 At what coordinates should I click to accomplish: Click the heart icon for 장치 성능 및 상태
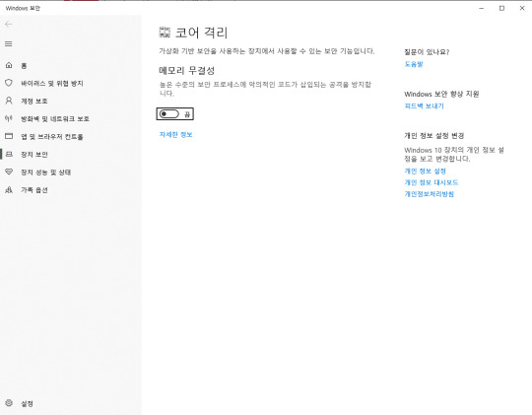pyautogui.click(x=9, y=172)
